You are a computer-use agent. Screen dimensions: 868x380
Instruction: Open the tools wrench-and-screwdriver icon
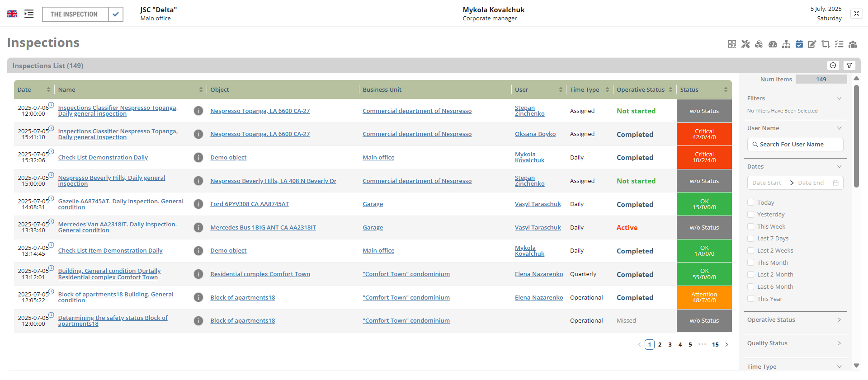745,44
